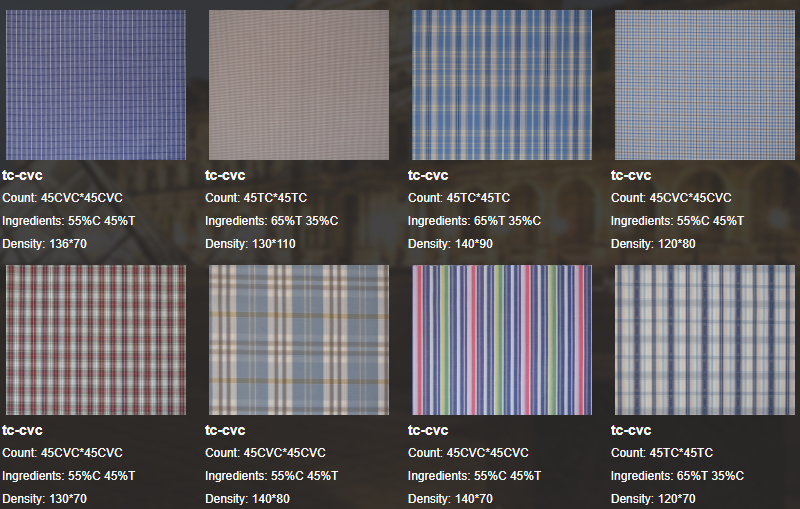This screenshot has height=509, width=800.
Task: Click 'Count: 45TC*45TC' above Density 120*70
Action: [x=662, y=453]
